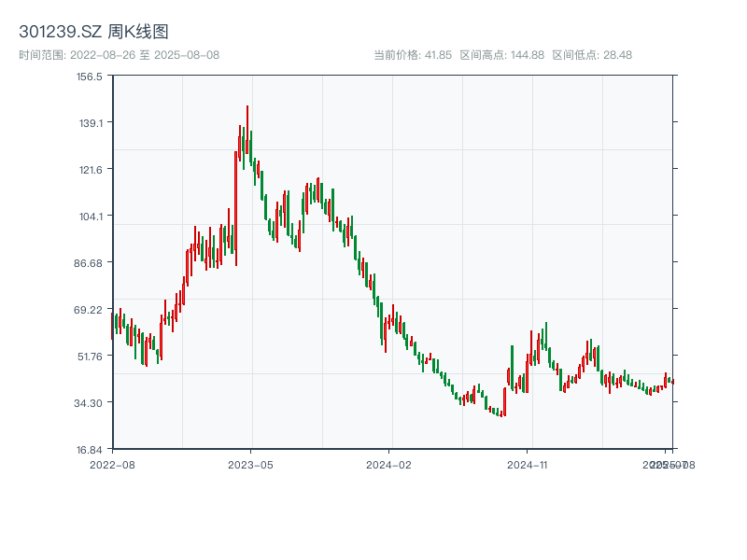Click y-axis label 156.5
The height and width of the screenshot is (560, 747).
pyautogui.click(x=90, y=77)
